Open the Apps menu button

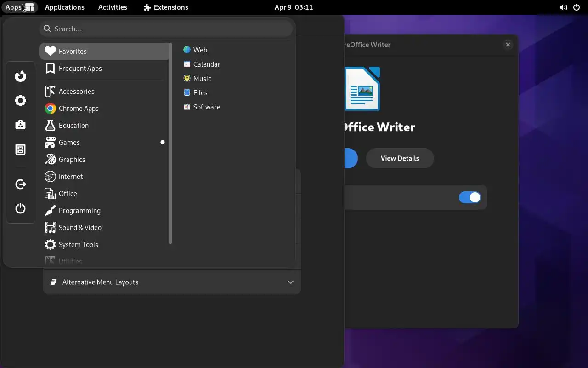coord(20,7)
